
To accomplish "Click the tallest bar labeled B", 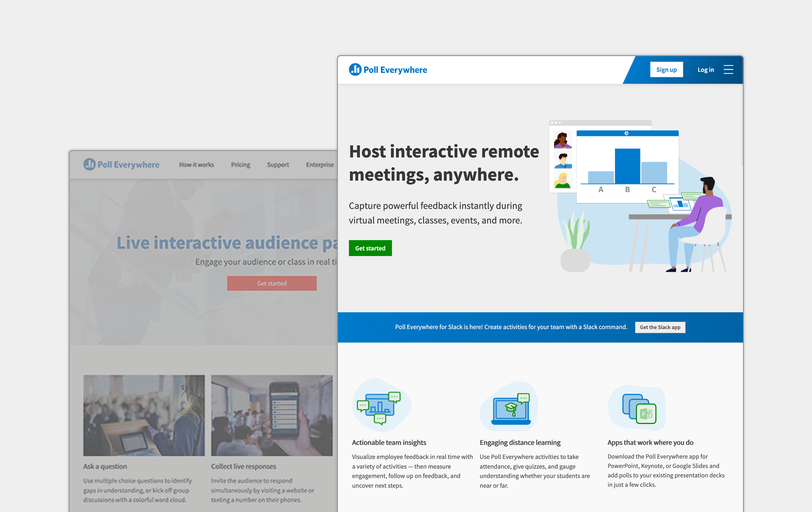I will (x=627, y=166).
